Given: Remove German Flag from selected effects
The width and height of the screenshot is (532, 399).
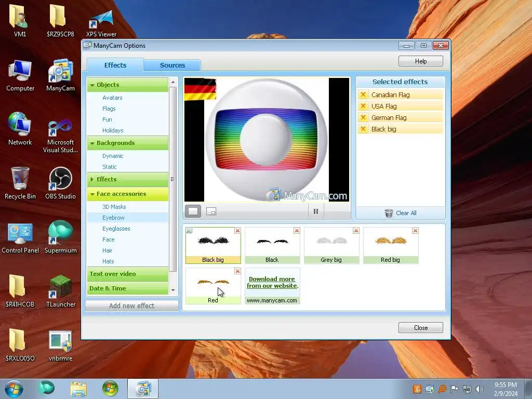Looking at the screenshot, I should 363,118.
